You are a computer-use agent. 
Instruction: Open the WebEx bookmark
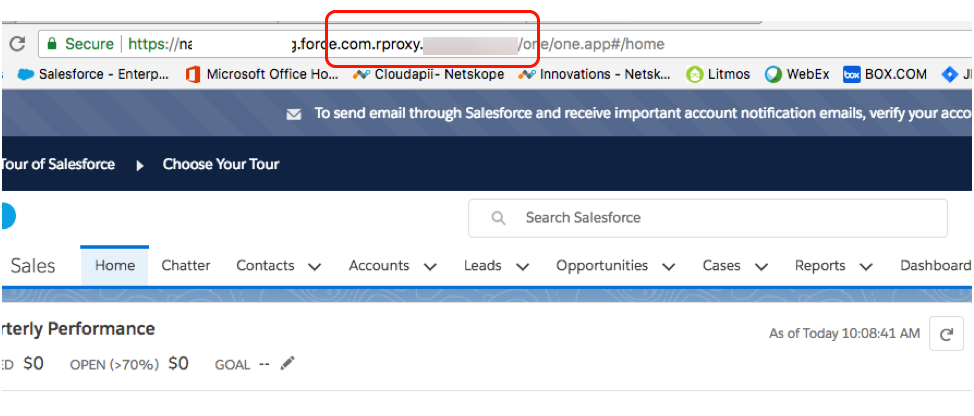click(797, 75)
